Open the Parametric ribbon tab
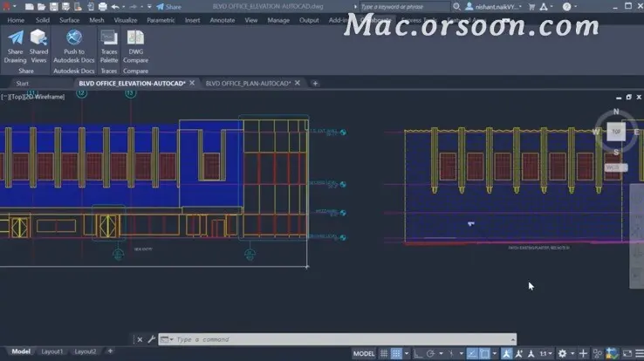 coord(161,20)
